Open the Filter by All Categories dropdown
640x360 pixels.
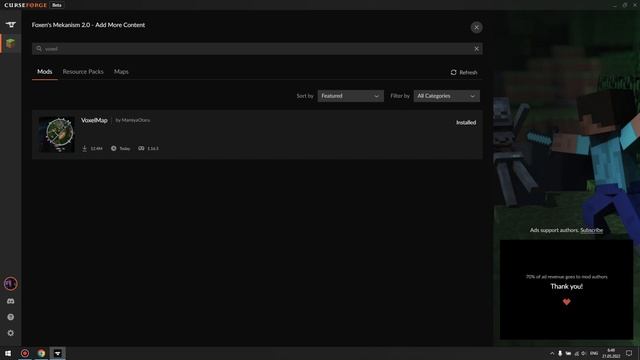point(447,96)
